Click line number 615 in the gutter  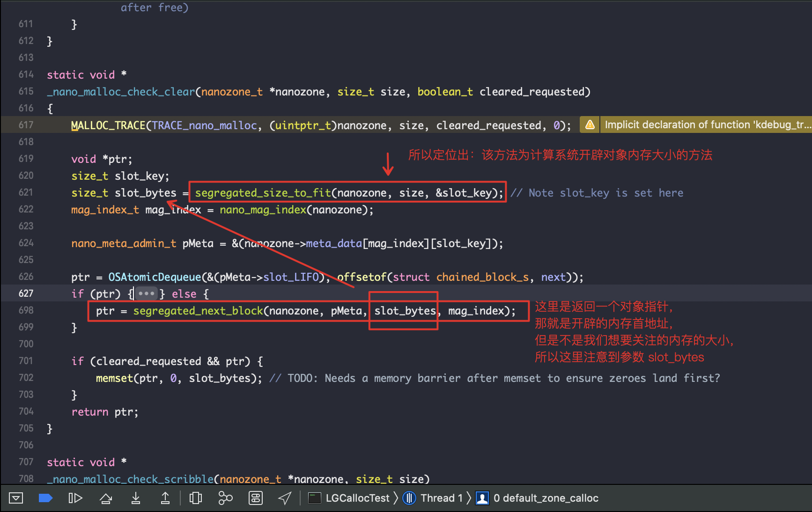(26, 91)
